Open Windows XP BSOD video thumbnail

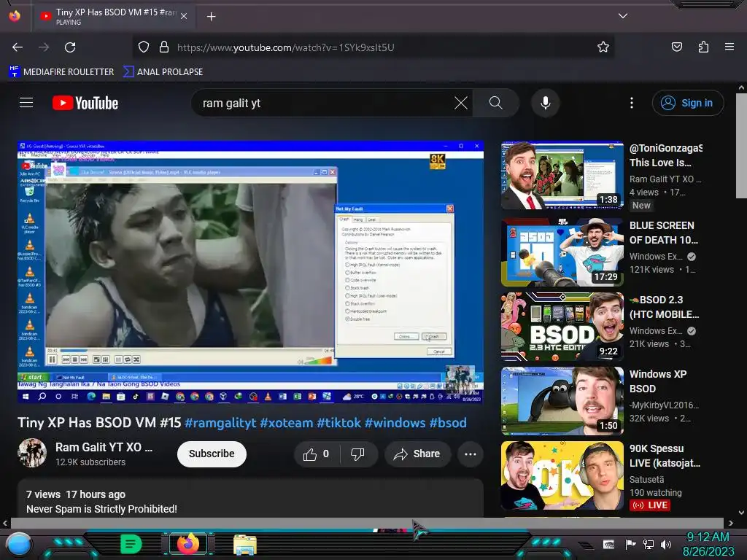coord(562,401)
